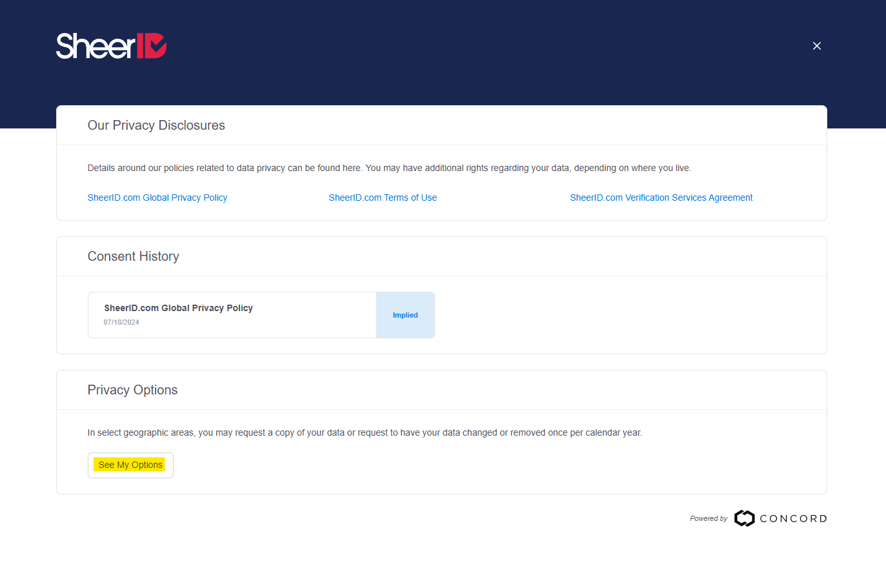Expand the Our Privacy Disclosures section
This screenshot has width=886, height=588.
(x=156, y=125)
